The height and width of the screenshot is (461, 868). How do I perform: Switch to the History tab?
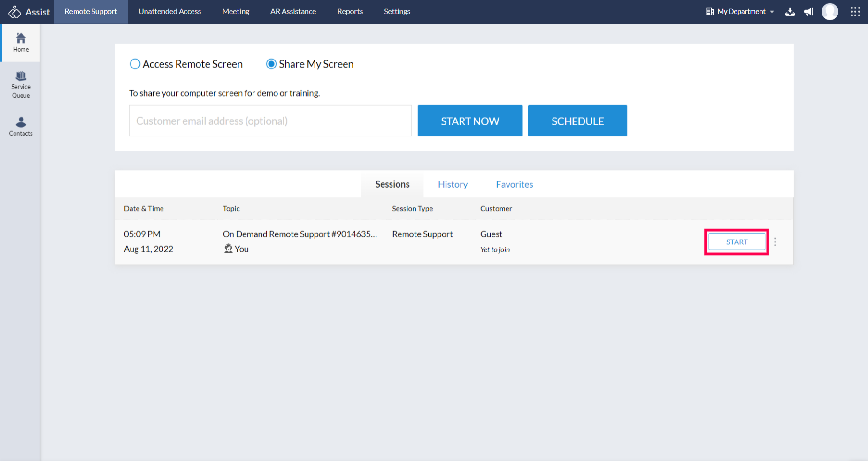[x=453, y=184]
